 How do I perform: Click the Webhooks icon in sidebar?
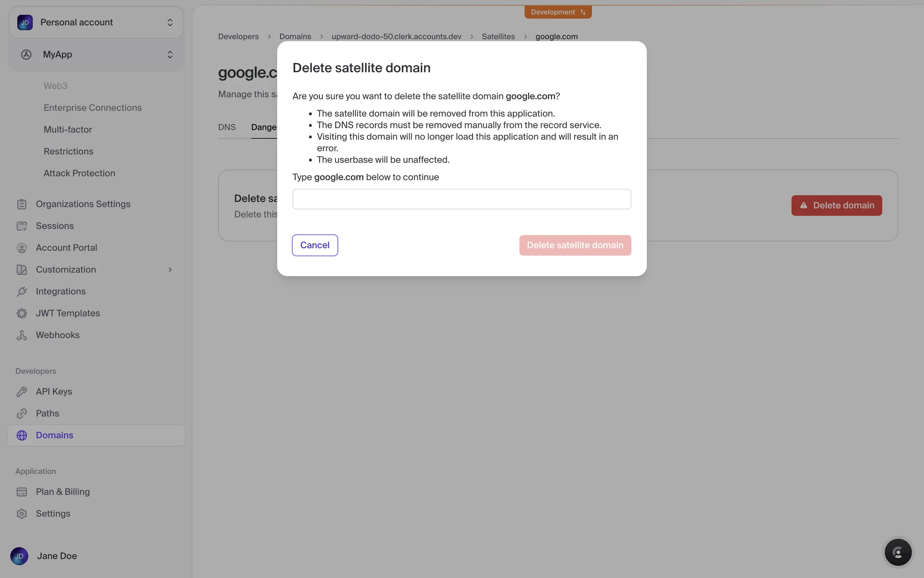[22, 335]
